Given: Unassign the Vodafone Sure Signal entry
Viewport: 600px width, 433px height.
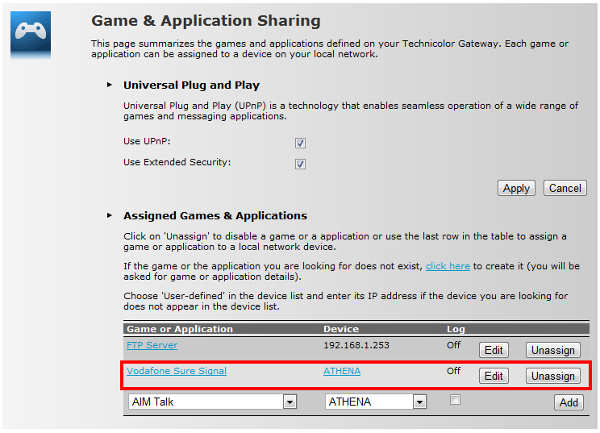Looking at the screenshot, I should 553,376.
